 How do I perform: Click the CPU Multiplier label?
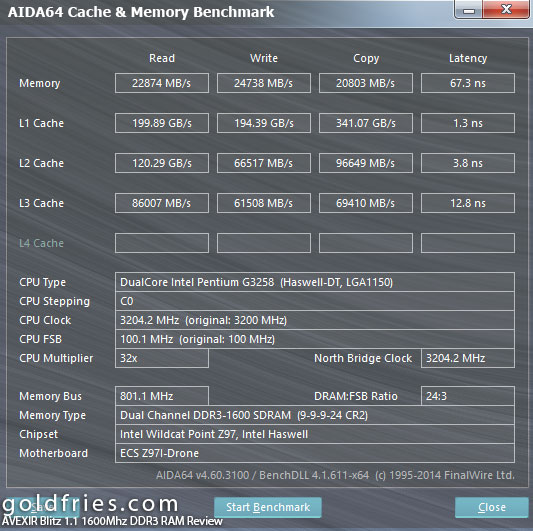pos(56,358)
